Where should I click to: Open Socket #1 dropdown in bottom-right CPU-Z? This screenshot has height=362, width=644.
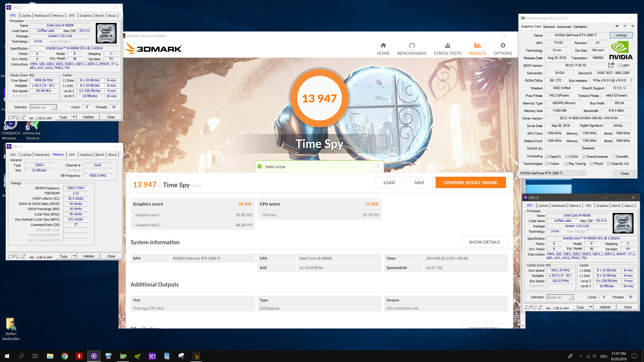[x=560, y=297]
